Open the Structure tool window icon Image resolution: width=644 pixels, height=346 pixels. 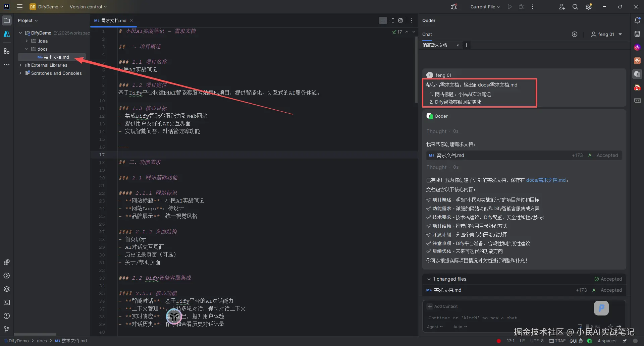pyautogui.click(x=7, y=51)
